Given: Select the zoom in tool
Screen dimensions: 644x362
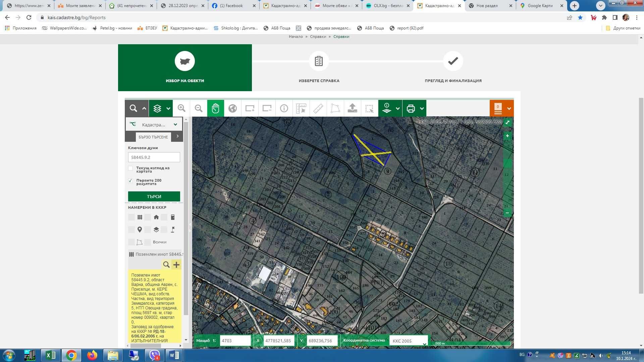Looking at the screenshot, I should 181,108.
